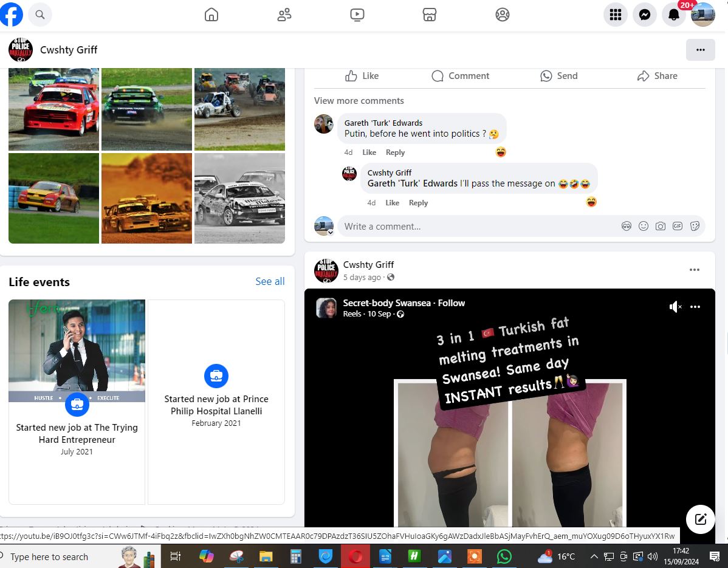Viewport: 728px width, 568px height.
Task: Follow Secret-body Swansea on the reel
Action: 452,303
